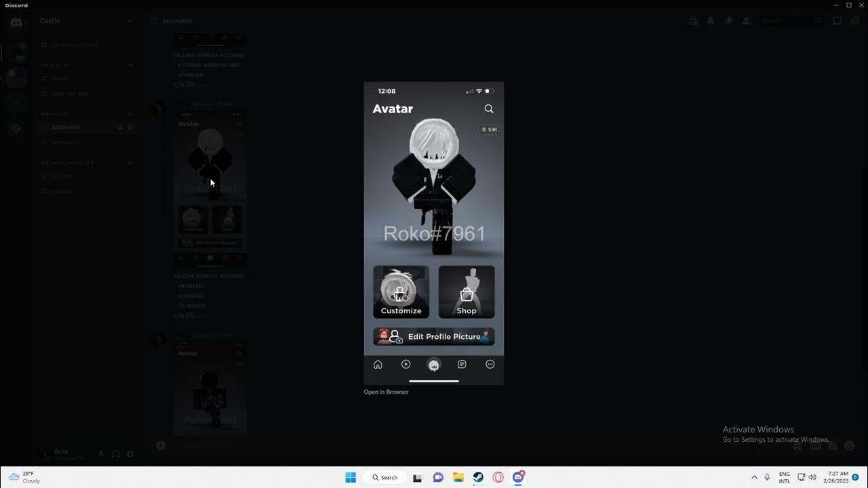Tap the search magnifier beside Avatar title
Image resolution: width=868 pixels, height=488 pixels.
pos(489,108)
